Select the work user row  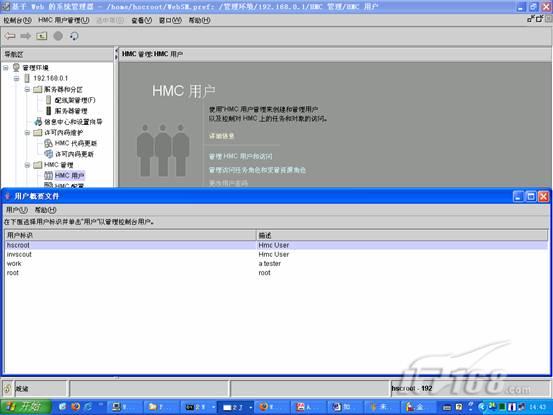(x=276, y=263)
